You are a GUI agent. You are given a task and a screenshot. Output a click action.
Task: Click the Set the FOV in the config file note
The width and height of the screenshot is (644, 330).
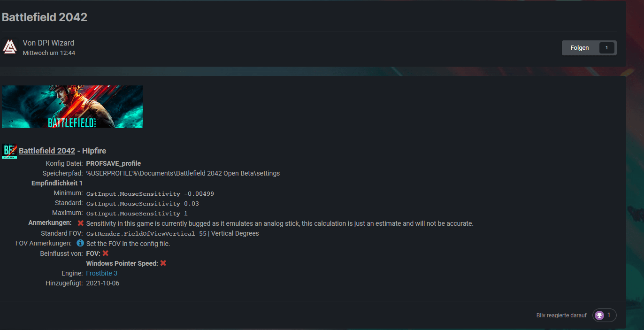click(x=128, y=244)
